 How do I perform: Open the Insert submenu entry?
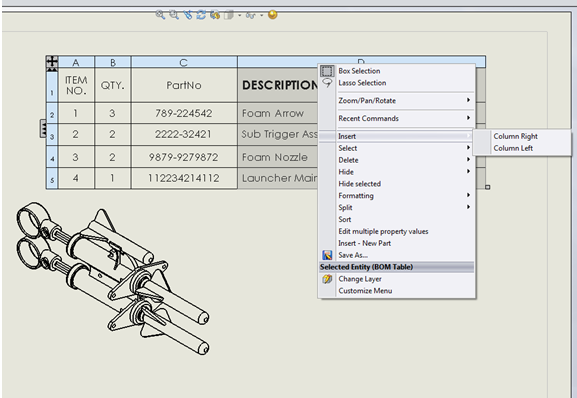pos(397,136)
